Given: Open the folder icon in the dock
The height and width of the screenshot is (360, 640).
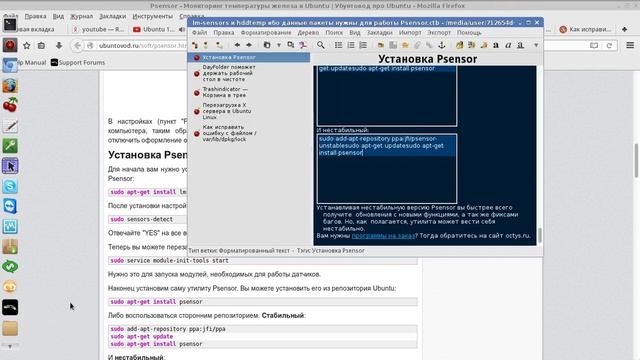Looking at the screenshot, I should [x=10, y=328].
